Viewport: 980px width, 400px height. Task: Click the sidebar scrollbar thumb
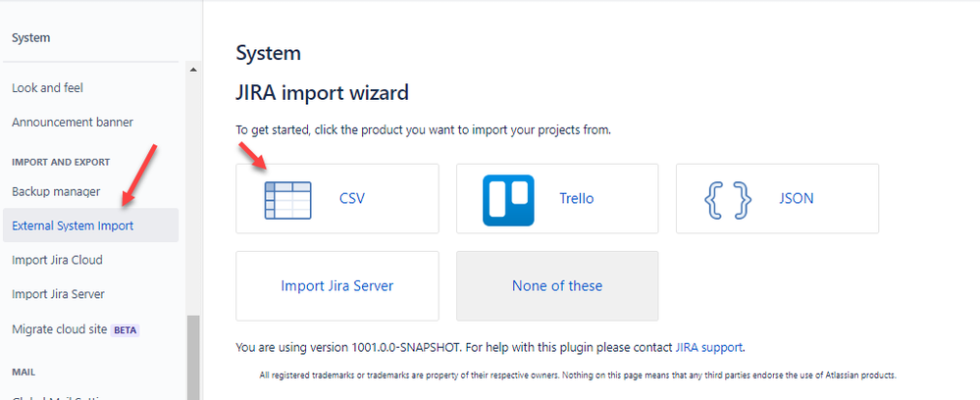pyautogui.click(x=192, y=358)
